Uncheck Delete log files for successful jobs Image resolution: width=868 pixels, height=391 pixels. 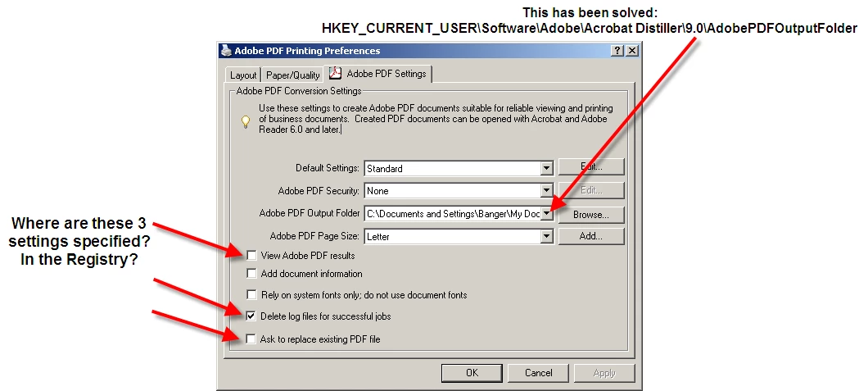pyautogui.click(x=252, y=316)
